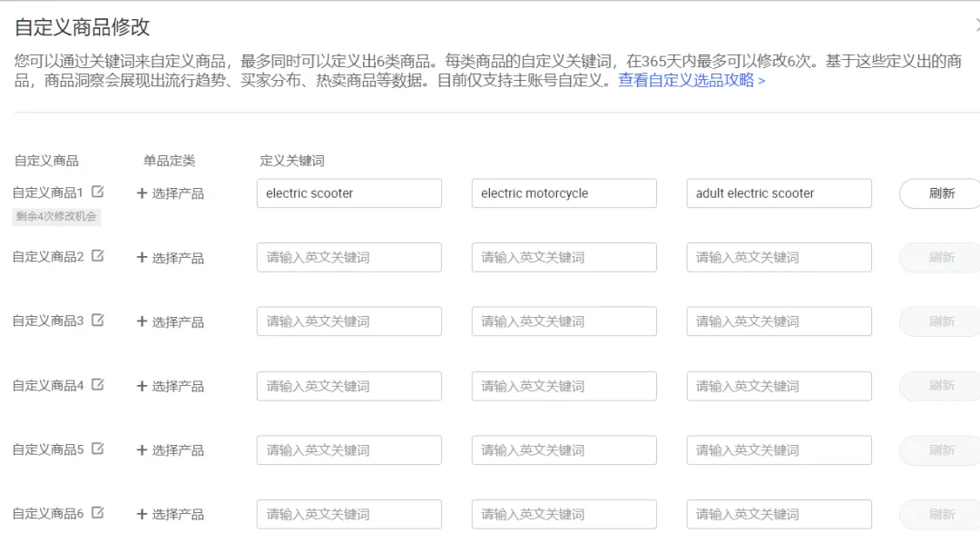Focus the 'electric motorcycle' keyword field
The image size is (980, 553).
click(563, 193)
